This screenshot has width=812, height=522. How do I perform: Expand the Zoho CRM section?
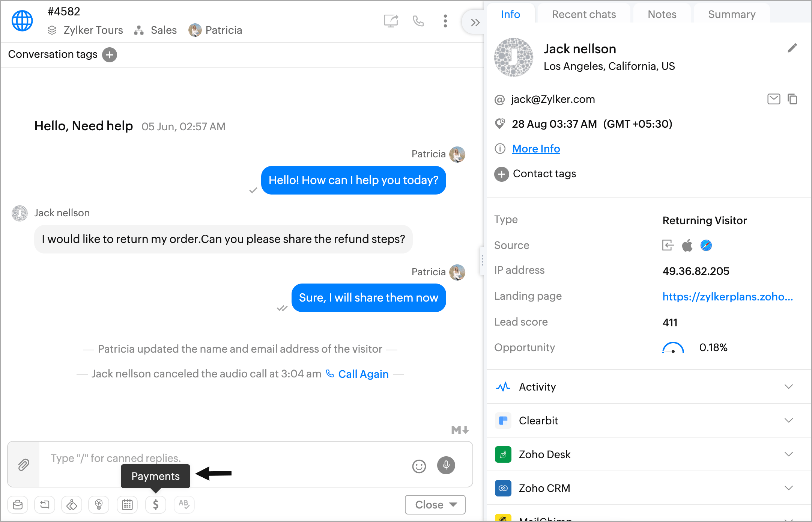coord(788,488)
